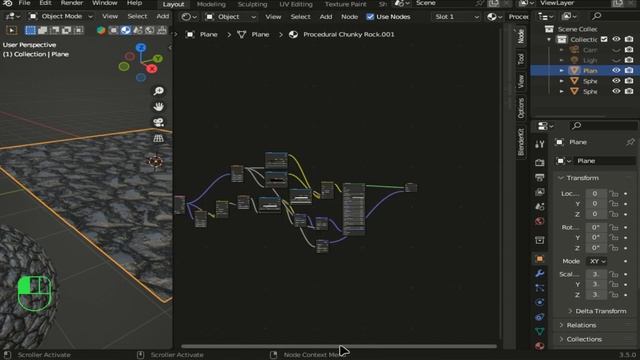Click the Rotation Z value field
This screenshot has width=640, height=360.
pyautogui.click(x=596, y=248)
